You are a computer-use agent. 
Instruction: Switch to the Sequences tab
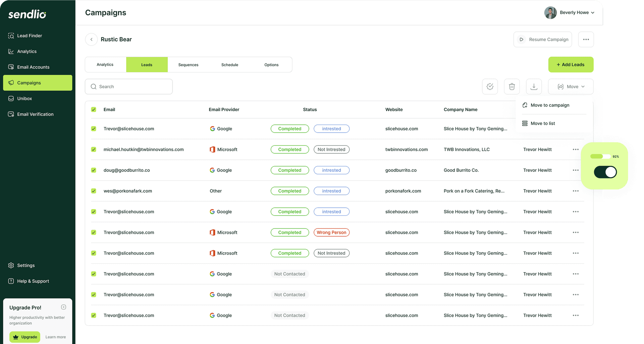click(x=188, y=65)
